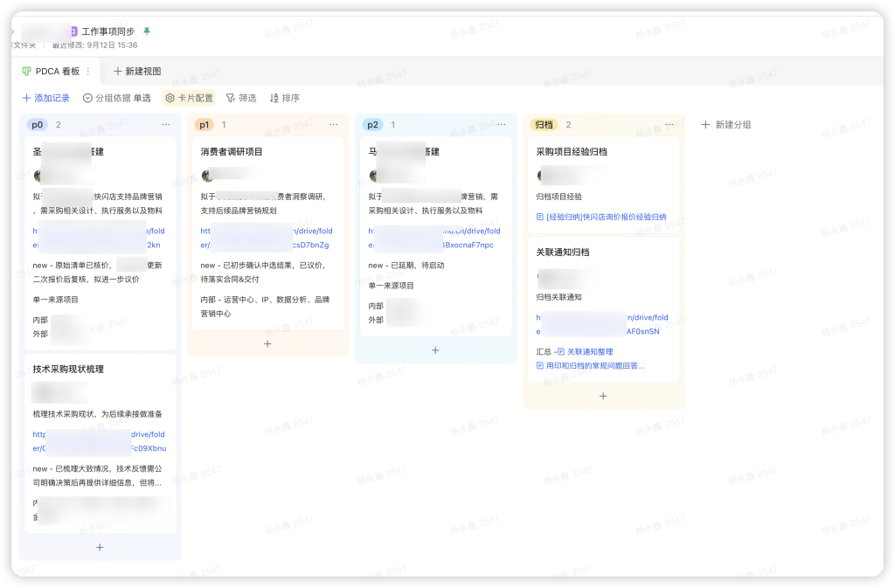Expand the 分组依据 单选 grouping dropdown
This screenshot has height=588, width=895.
point(117,98)
